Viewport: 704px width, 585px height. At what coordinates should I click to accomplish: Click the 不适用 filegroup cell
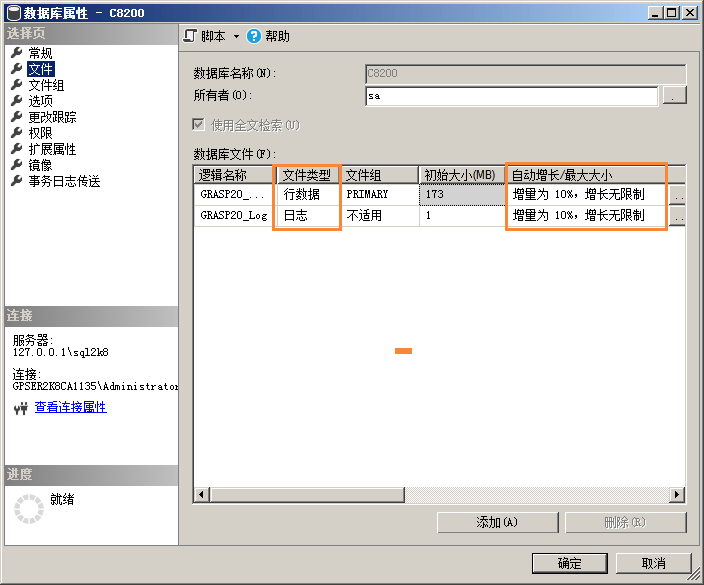[380, 216]
